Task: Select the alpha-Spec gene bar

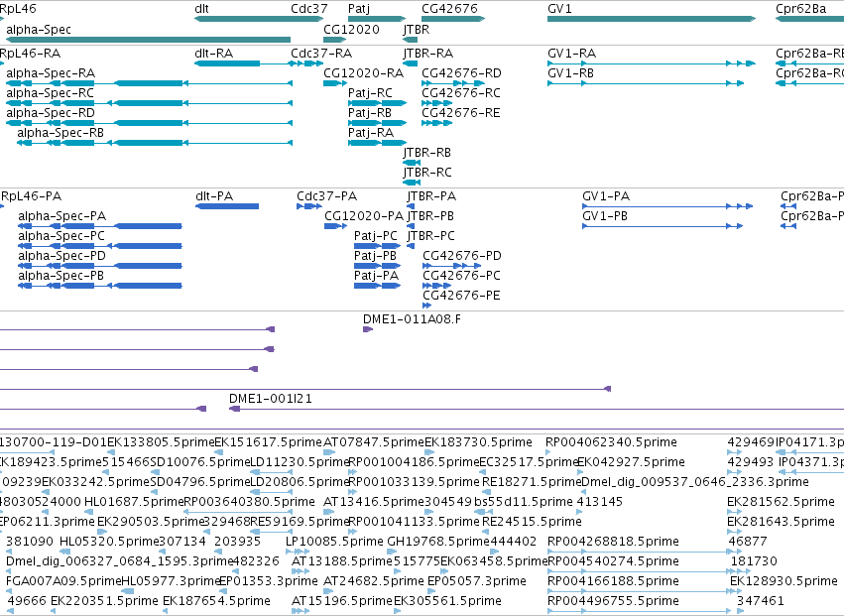Action: tap(148, 40)
